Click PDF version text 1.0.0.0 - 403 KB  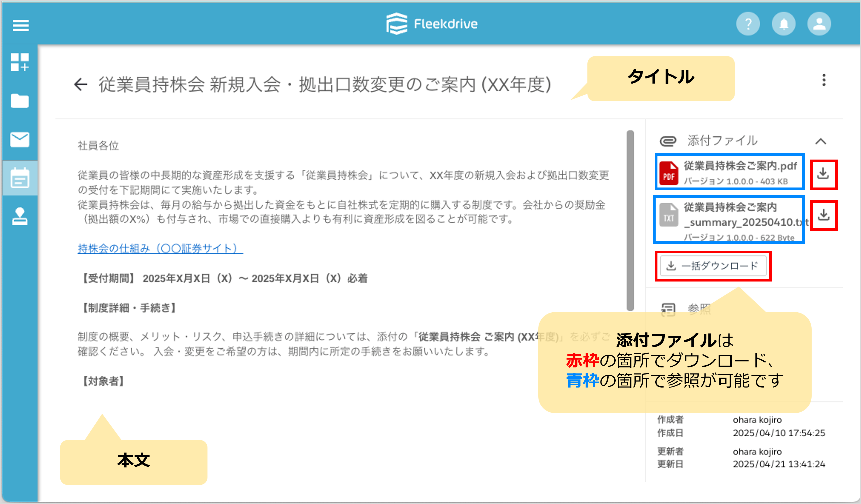(736, 181)
